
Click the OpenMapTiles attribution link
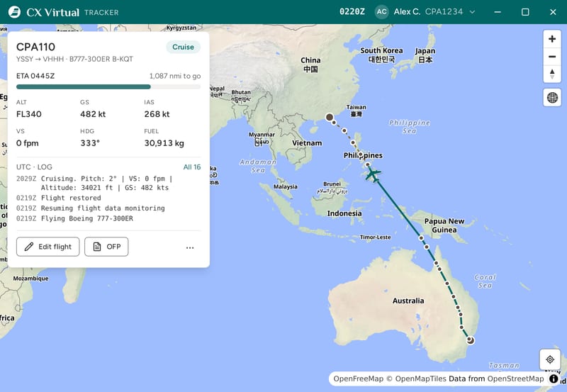[421, 379]
